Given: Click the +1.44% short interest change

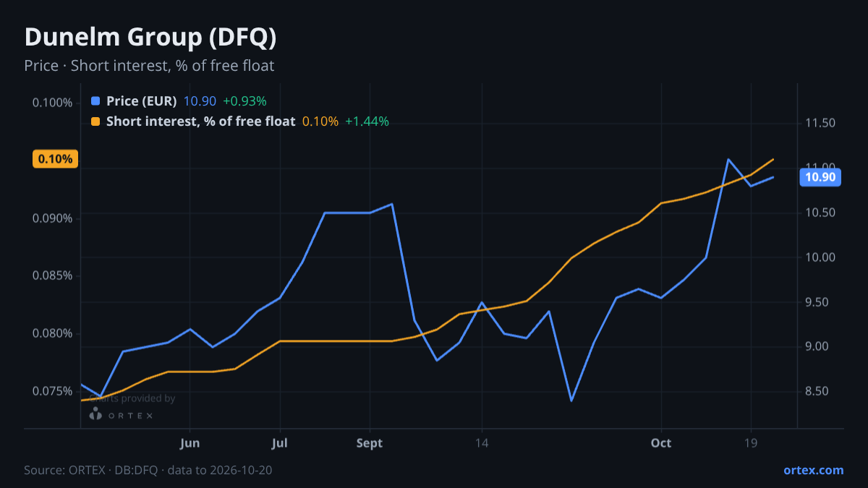Looking at the screenshot, I should tap(367, 121).
